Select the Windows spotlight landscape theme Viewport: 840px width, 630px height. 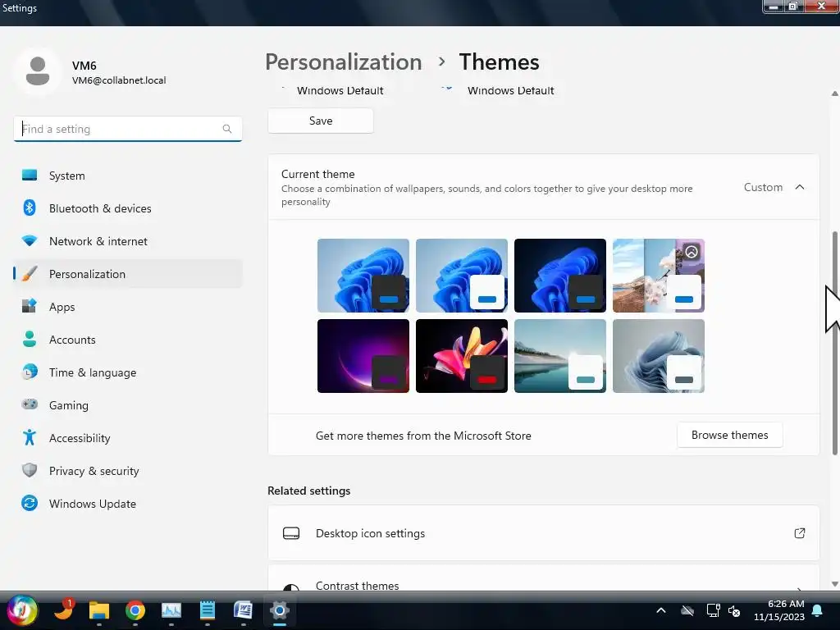pyautogui.click(x=659, y=276)
